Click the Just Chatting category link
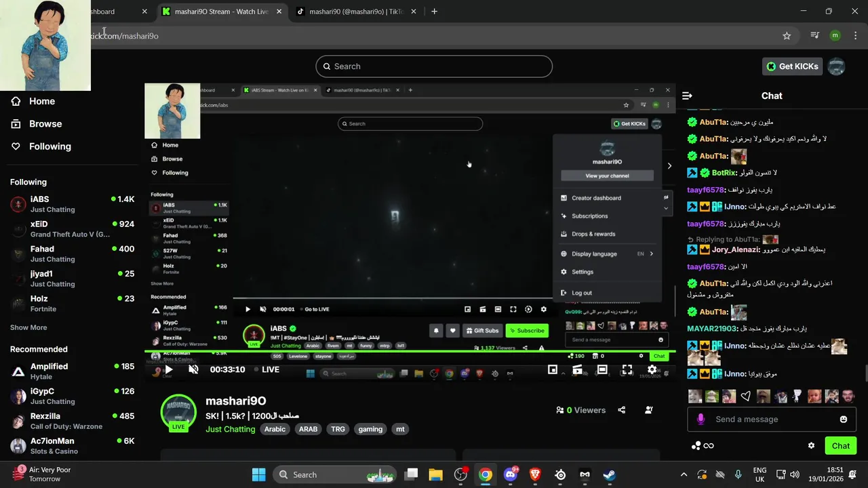The height and width of the screenshot is (488, 868). [231, 429]
